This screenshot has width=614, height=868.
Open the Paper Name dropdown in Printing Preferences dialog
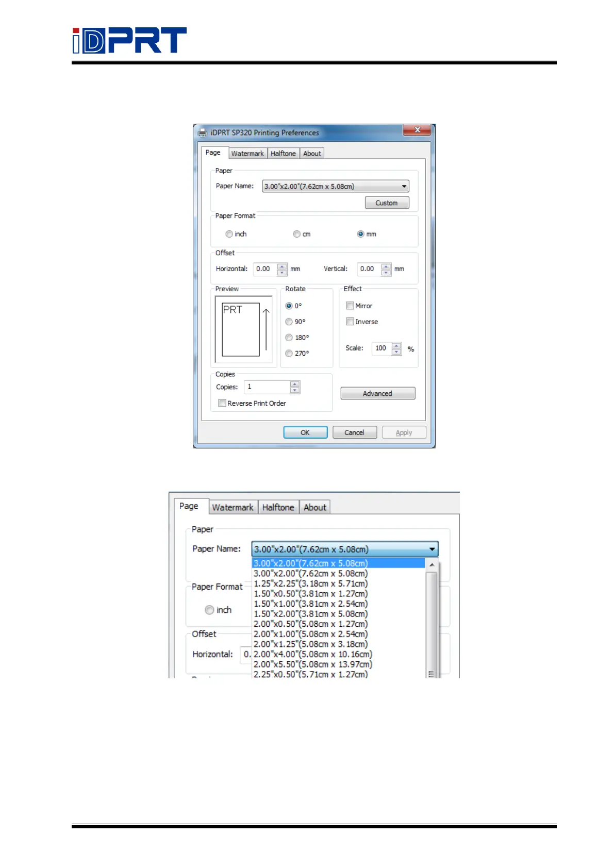[x=336, y=186]
